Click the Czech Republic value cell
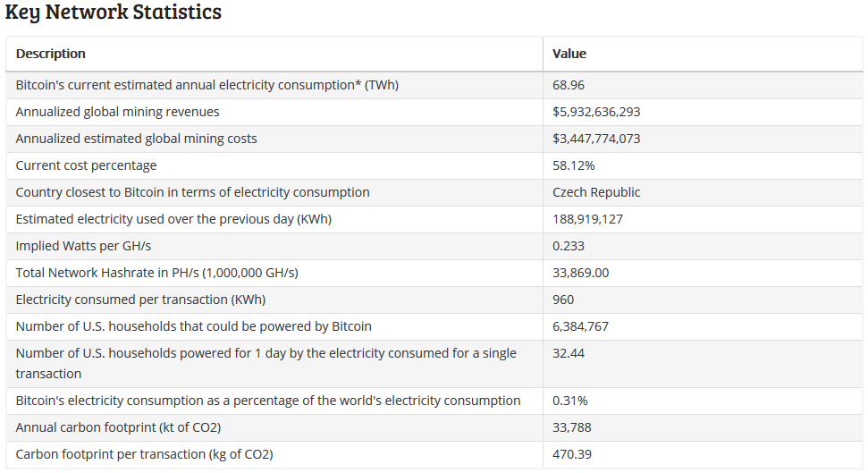Image resolution: width=868 pixels, height=473 pixels. point(596,192)
